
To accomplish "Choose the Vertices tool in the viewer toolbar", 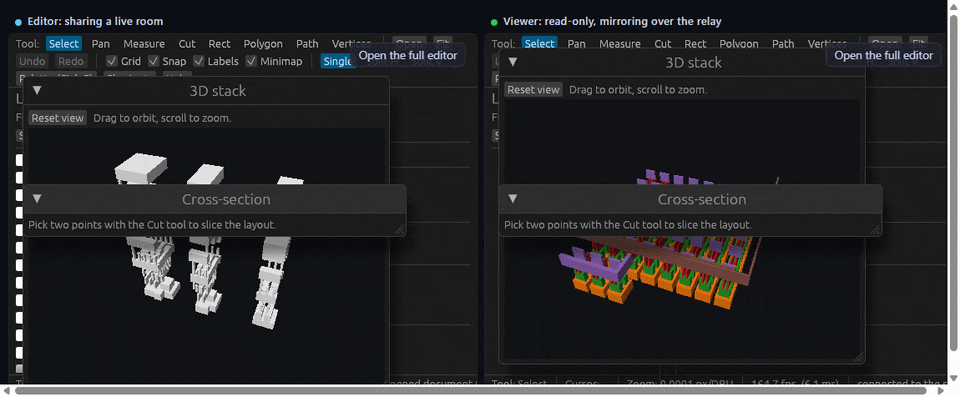I will pos(827,43).
